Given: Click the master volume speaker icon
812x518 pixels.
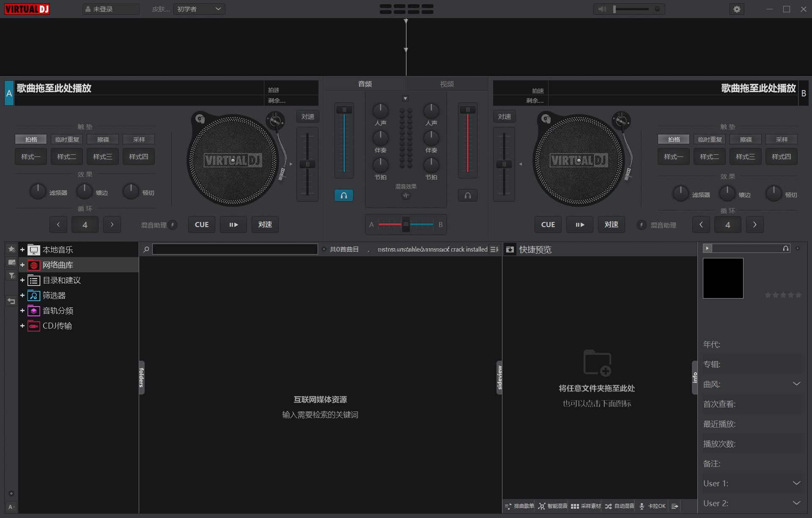Looking at the screenshot, I should pos(602,9).
